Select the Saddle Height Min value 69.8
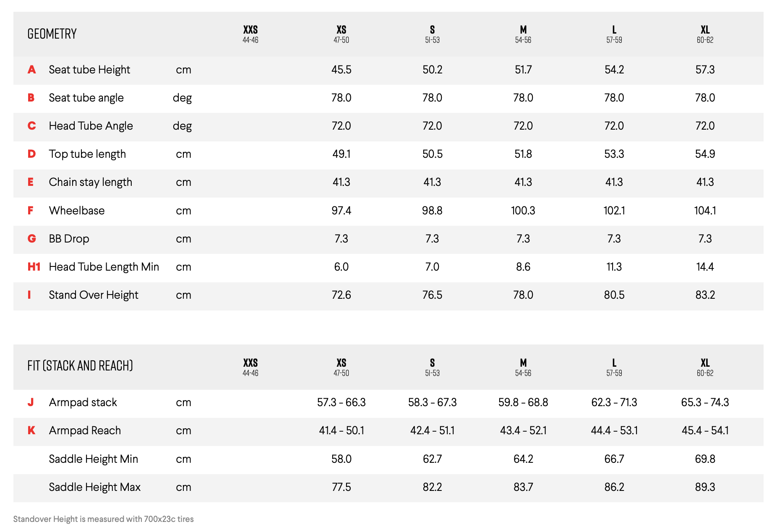 tap(705, 459)
